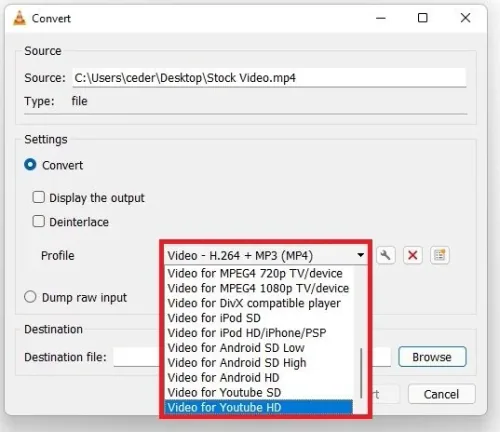Choose Video for DivX compatible player
This screenshot has height=432, width=500.
259,303
